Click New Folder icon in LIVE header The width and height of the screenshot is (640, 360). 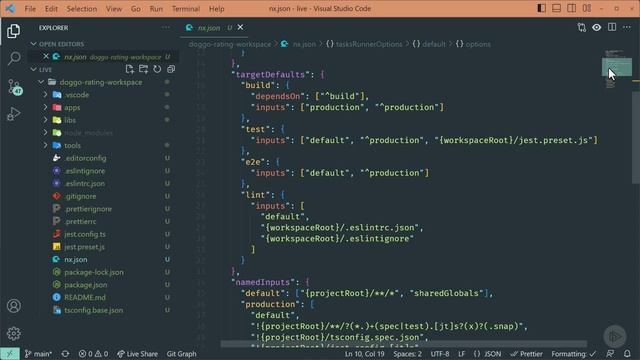[143, 69]
